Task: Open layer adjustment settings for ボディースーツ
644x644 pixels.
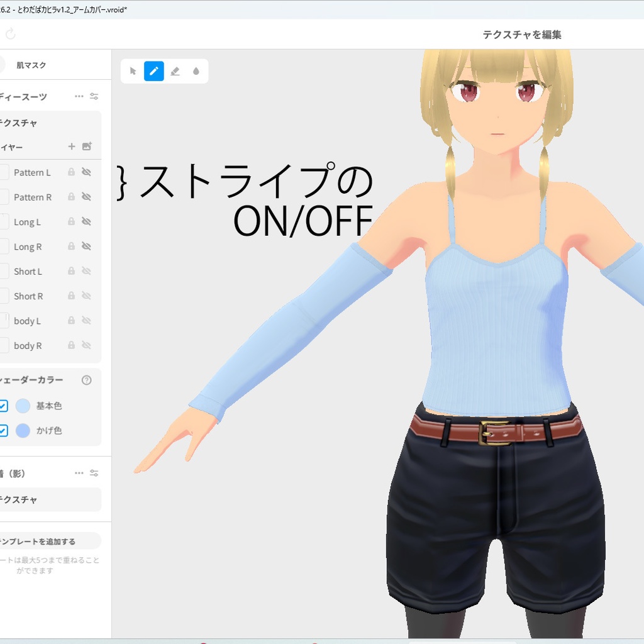Action: tap(93, 96)
